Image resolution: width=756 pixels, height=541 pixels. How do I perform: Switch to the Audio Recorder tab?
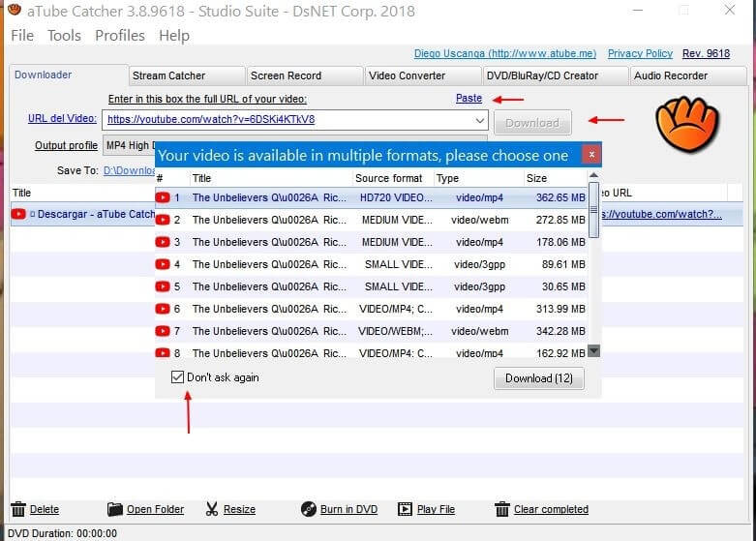(688, 75)
